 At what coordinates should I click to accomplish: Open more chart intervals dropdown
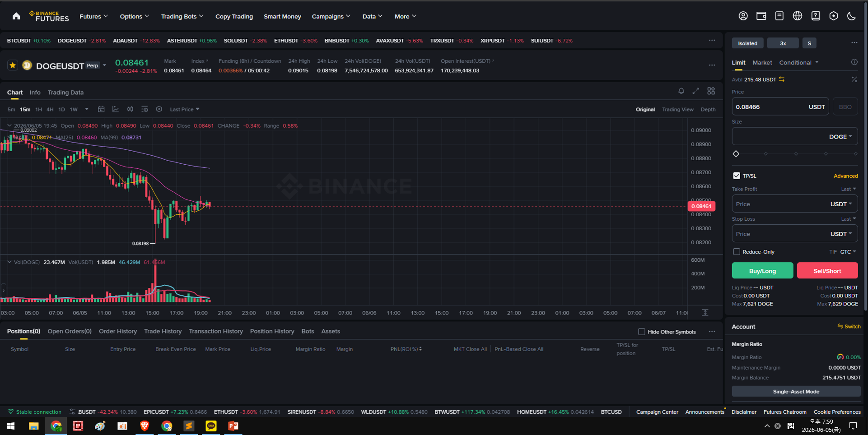click(x=87, y=109)
